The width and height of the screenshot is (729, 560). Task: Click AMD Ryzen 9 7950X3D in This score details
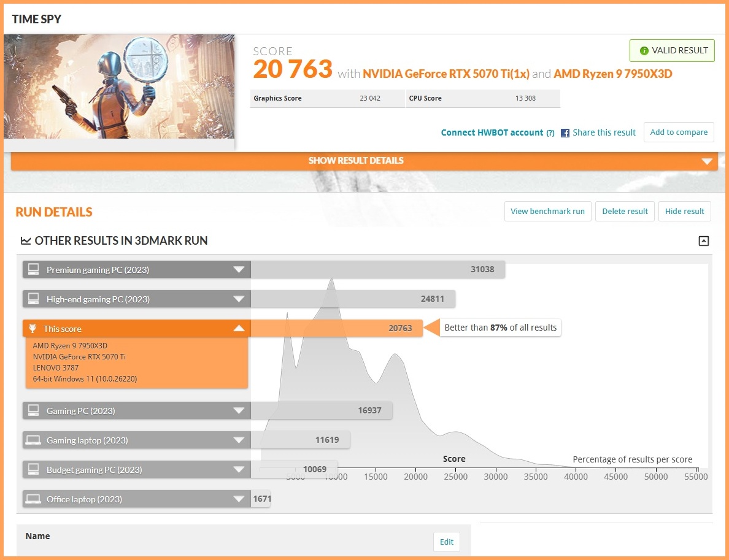point(70,346)
